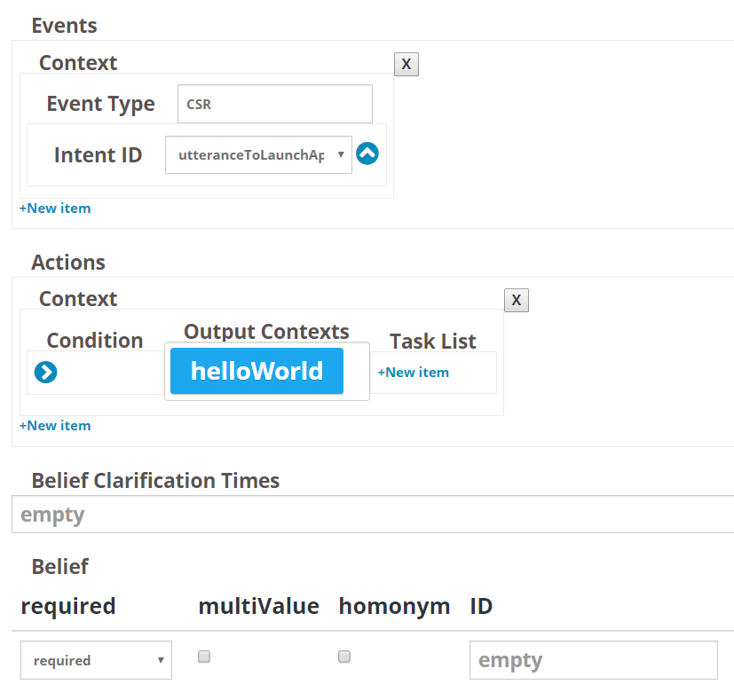The width and height of the screenshot is (734, 700).
Task: Click the dropdown arrow of utteranceToLaunchApp select
Action: pyautogui.click(x=341, y=154)
